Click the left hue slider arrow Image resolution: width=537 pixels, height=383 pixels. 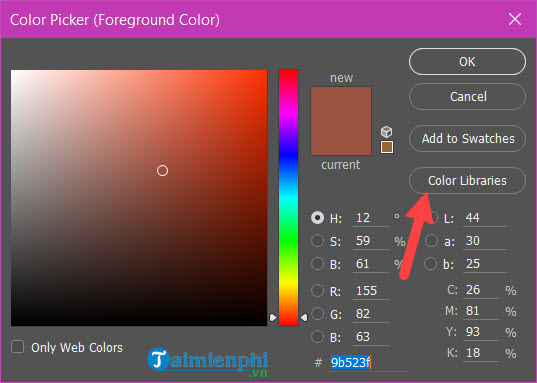[x=273, y=318]
